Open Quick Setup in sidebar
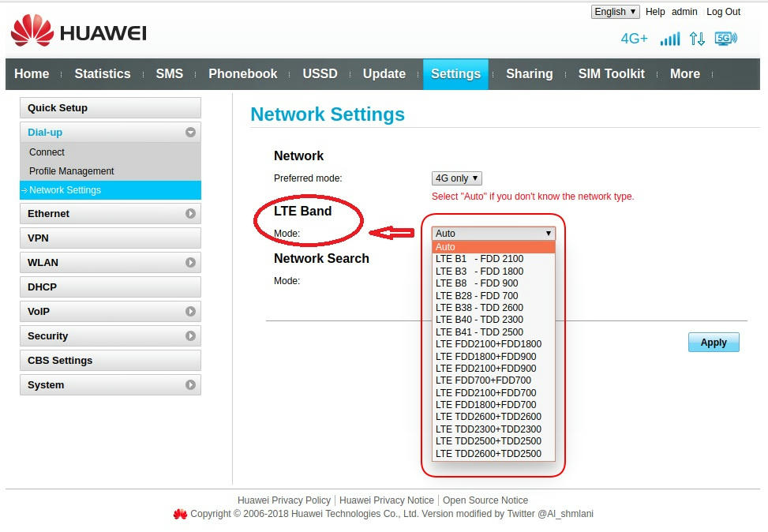The width and height of the screenshot is (768, 532). (x=111, y=108)
